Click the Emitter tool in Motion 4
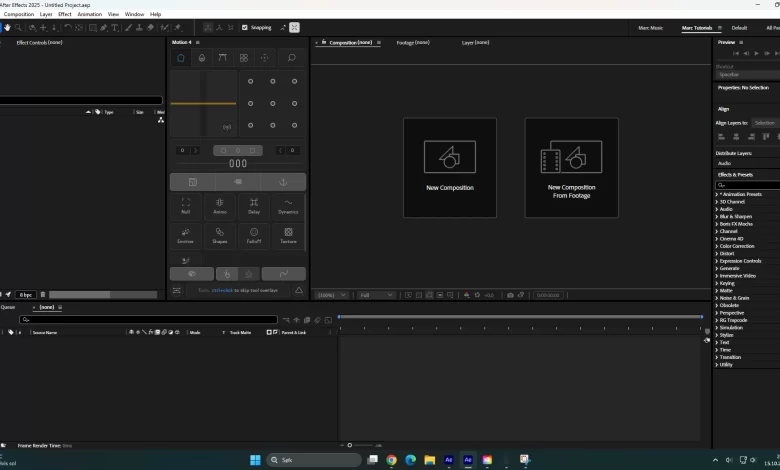The height and width of the screenshot is (470, 780). [186, 236]
